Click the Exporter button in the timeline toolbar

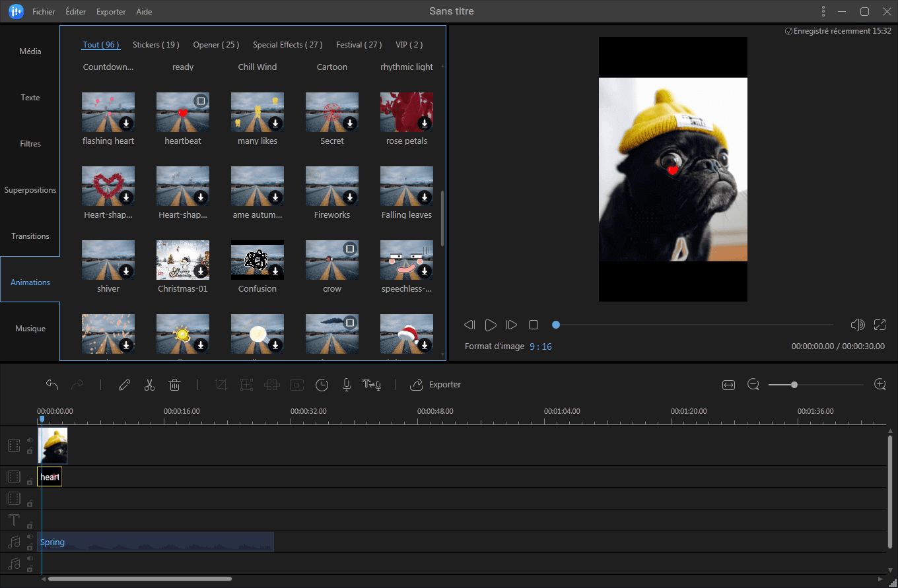[436, 385]
